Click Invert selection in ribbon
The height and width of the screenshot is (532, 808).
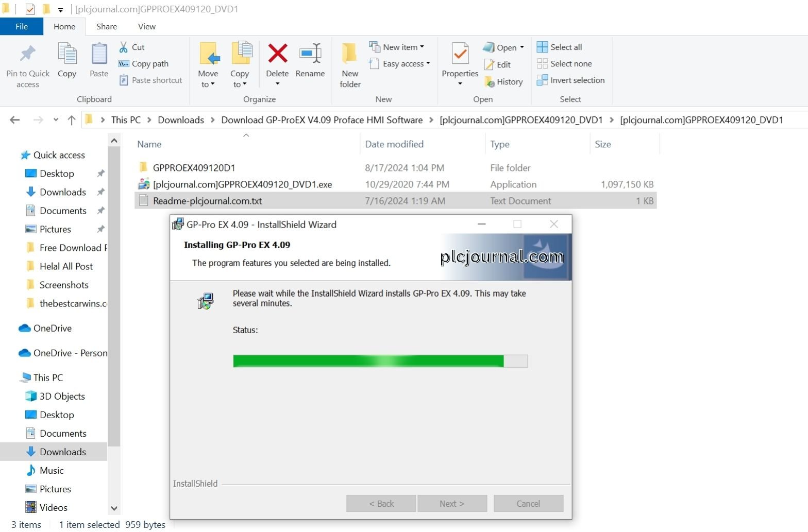tap(571, 80)
